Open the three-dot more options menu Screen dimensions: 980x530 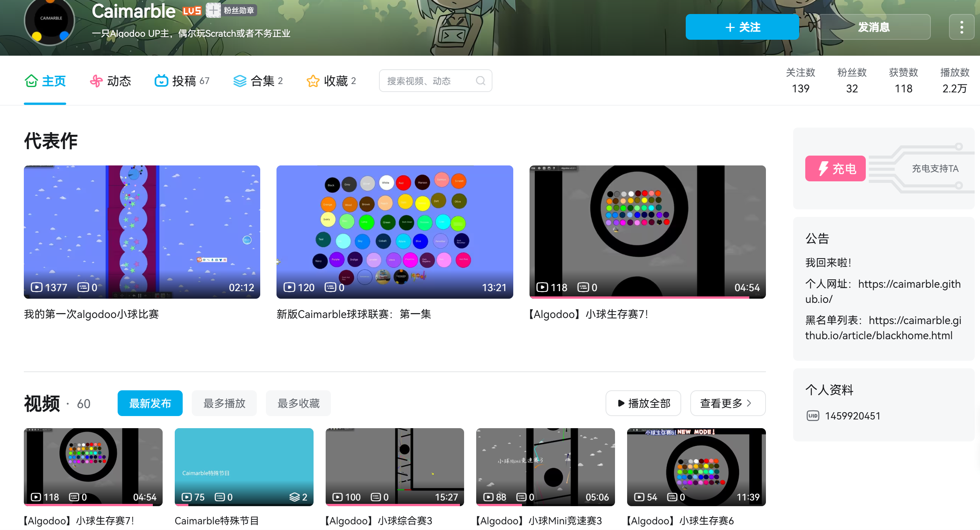click(961, 27)
